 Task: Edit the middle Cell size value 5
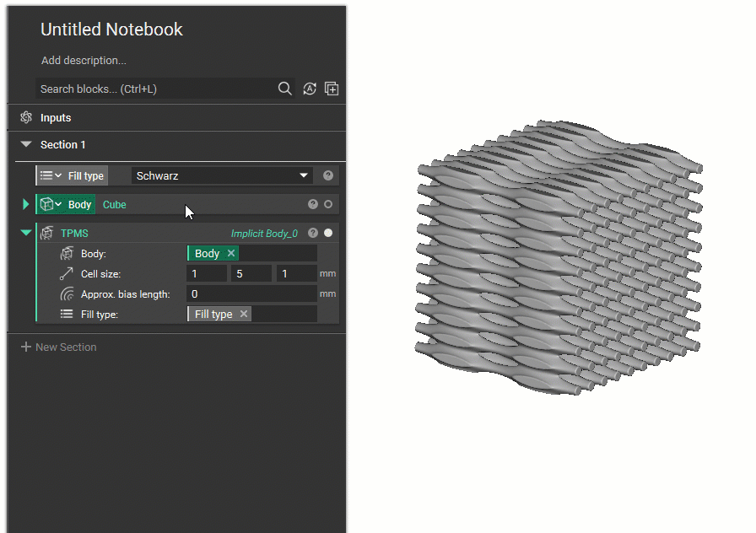coord(251,274)
